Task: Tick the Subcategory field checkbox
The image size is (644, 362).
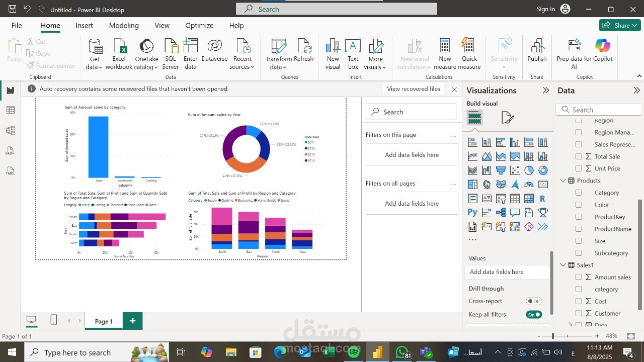Action: click(579, 253)
